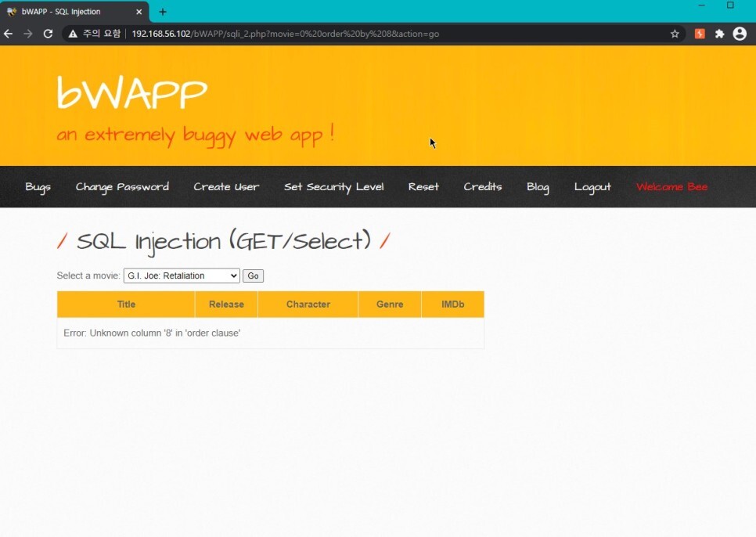756x537 pixels.
Task: Click the 'Select a movie:' label
Action: pyautogui.click(x=88, y=276)
